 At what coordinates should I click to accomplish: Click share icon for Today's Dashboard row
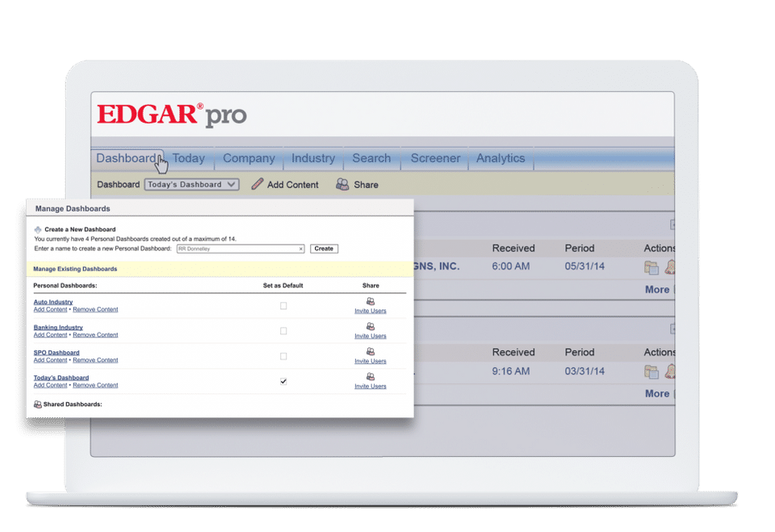point(371,377)
